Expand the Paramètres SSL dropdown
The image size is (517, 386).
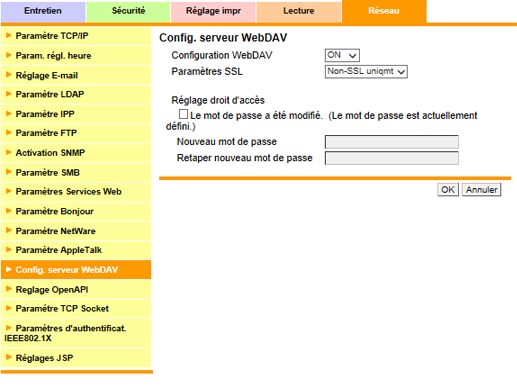click(x=366, y=72)
